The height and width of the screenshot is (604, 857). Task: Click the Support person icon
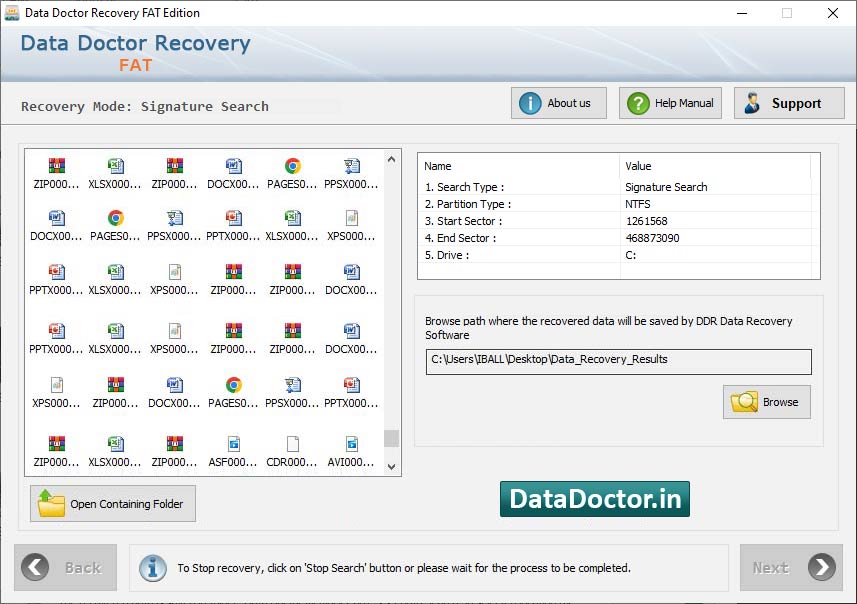click(752, 102)
